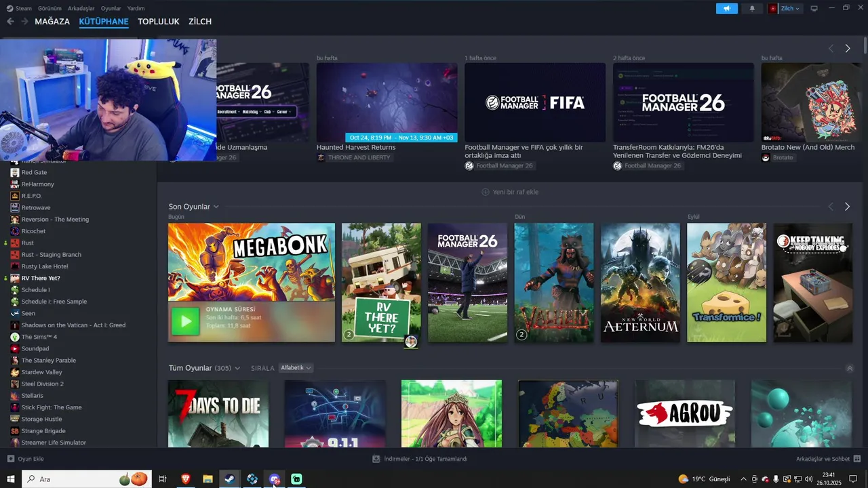
Task: Switch to the MAĞAZA tab
Action: coord(52,22)
